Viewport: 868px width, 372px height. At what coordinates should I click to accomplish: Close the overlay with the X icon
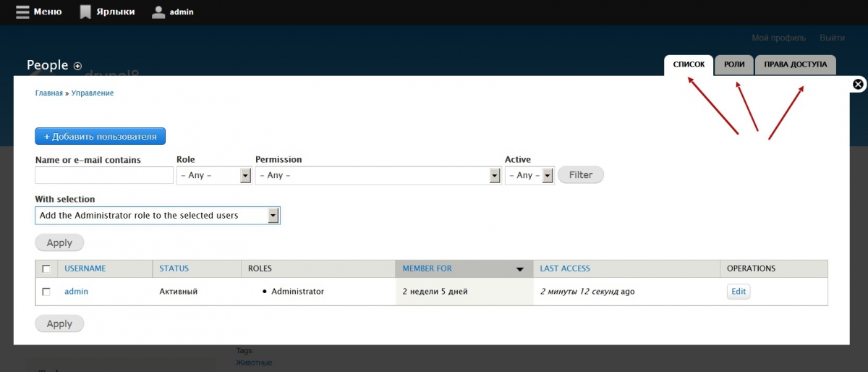pos(858,84)
